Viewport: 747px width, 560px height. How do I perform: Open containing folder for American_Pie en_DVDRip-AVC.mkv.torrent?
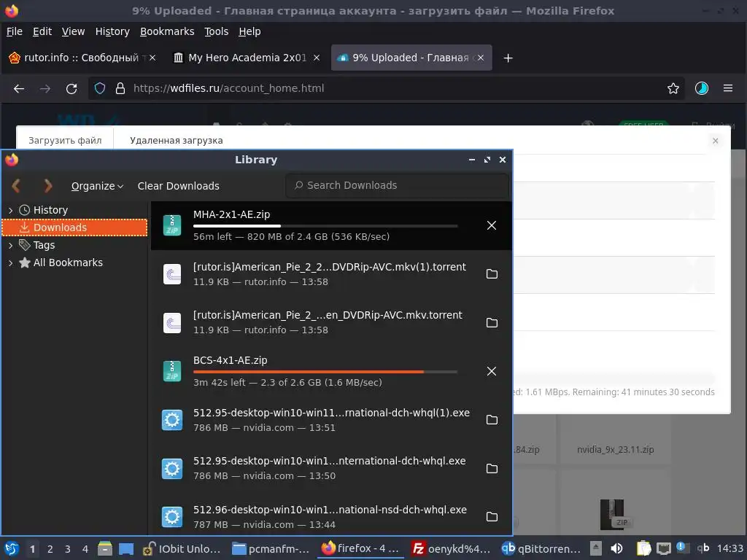492,322
